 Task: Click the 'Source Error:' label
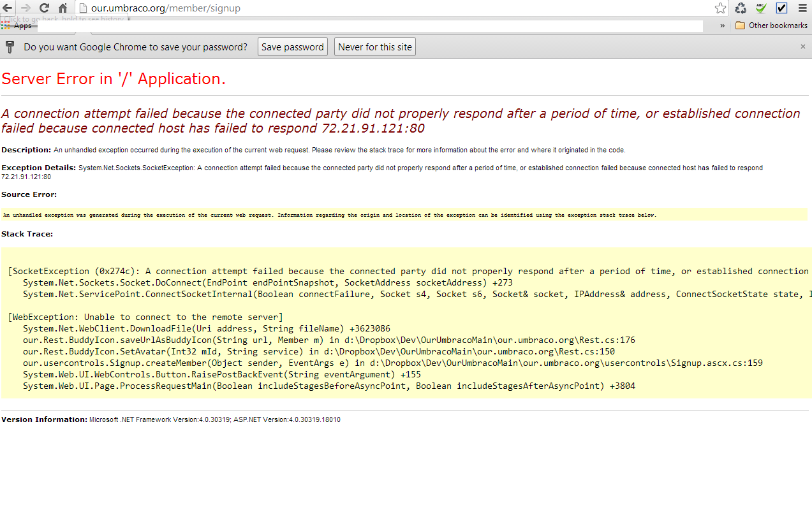pos(29,194)
